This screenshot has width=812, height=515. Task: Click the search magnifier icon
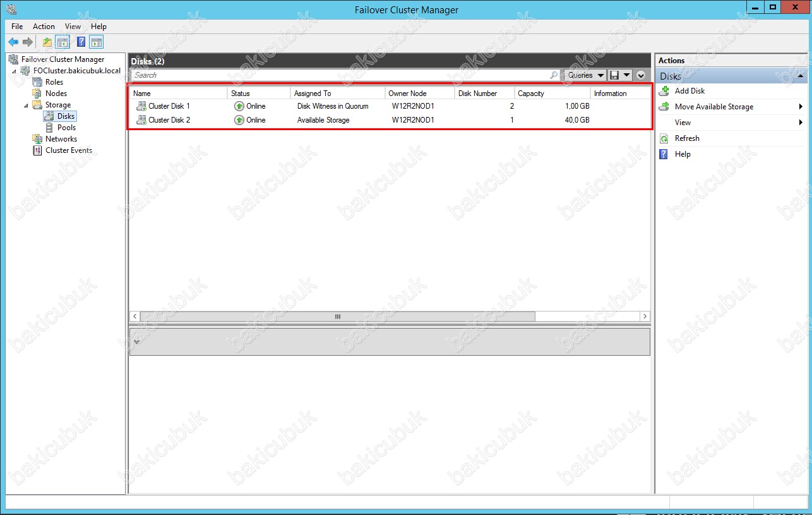click(554, 75)
